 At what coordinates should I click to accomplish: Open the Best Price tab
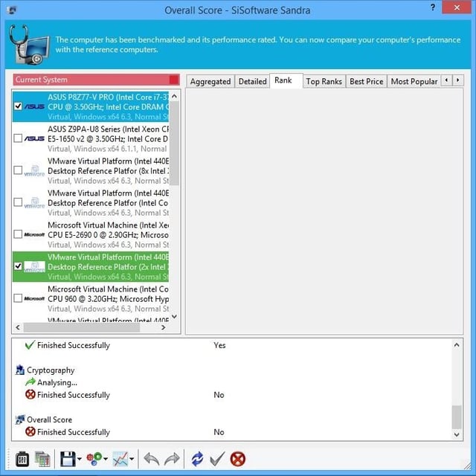(367, 81)
